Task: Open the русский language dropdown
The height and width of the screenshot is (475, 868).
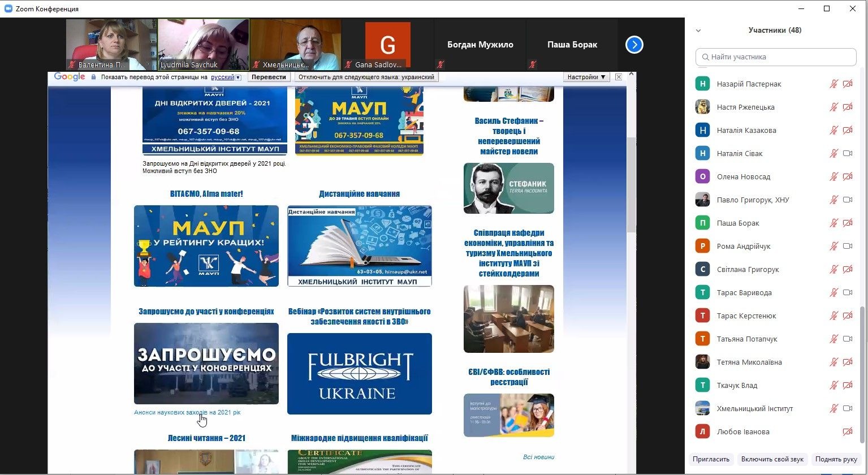Action: click(226, 77)
